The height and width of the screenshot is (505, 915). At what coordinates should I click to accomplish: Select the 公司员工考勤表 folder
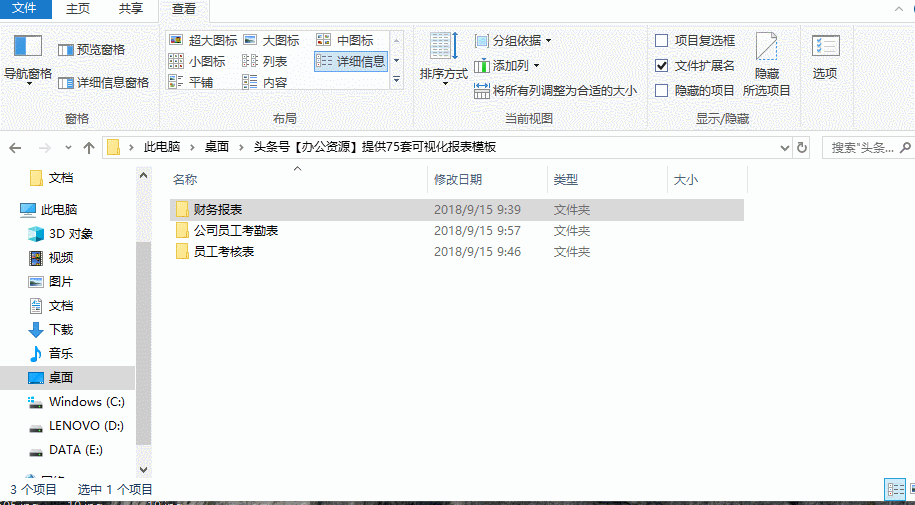[457, 231]
